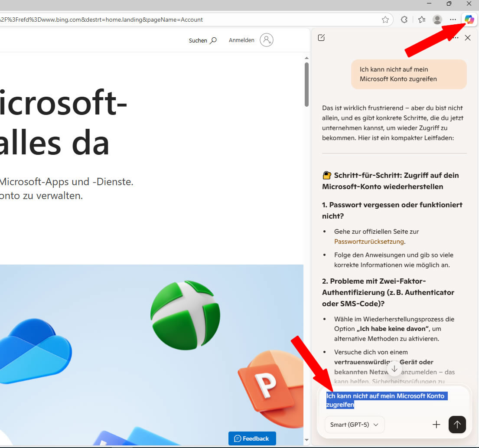The image size is (479, 448).
Task: Open the Extensions puzzle icon
Action: (404, 20)
